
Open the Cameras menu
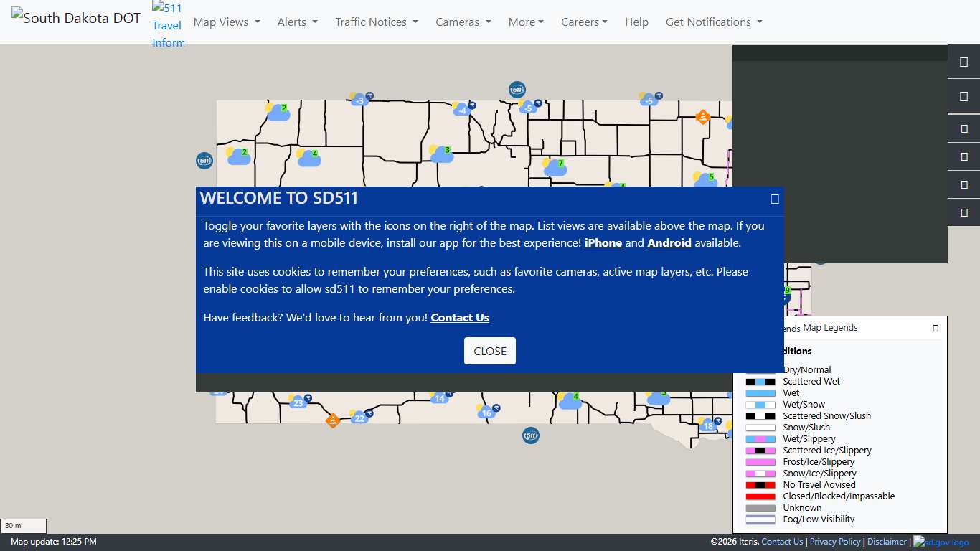tap(463, 22)
